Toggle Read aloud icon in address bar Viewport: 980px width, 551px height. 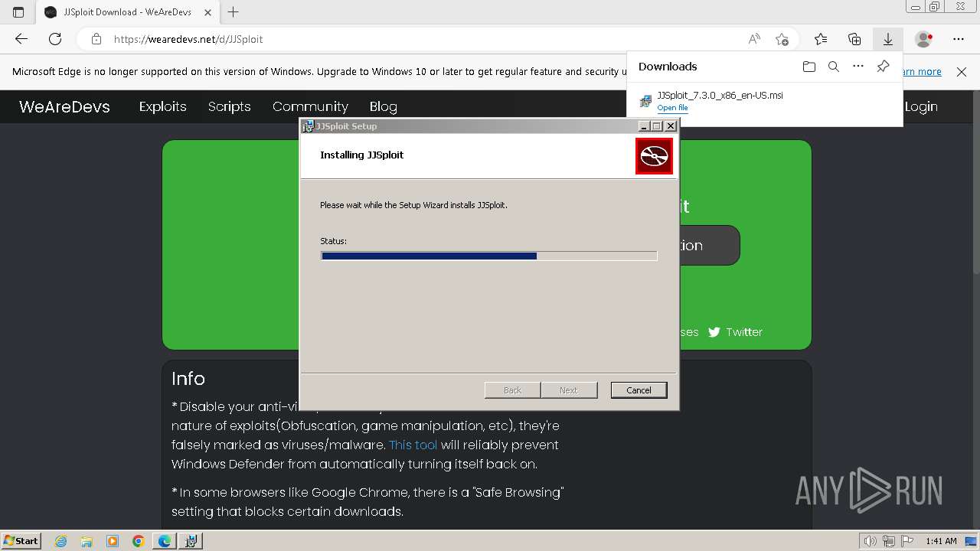[754, 39]
